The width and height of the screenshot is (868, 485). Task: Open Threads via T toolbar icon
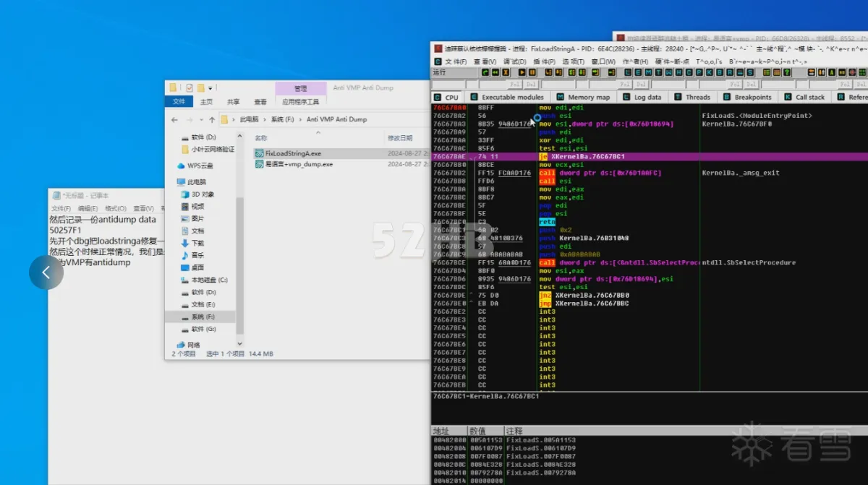(x=658, y=72)
